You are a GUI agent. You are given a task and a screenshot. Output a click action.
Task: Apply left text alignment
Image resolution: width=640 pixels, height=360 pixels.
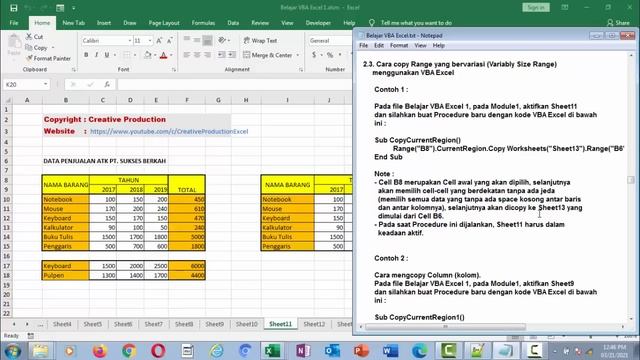click(187, 55)
